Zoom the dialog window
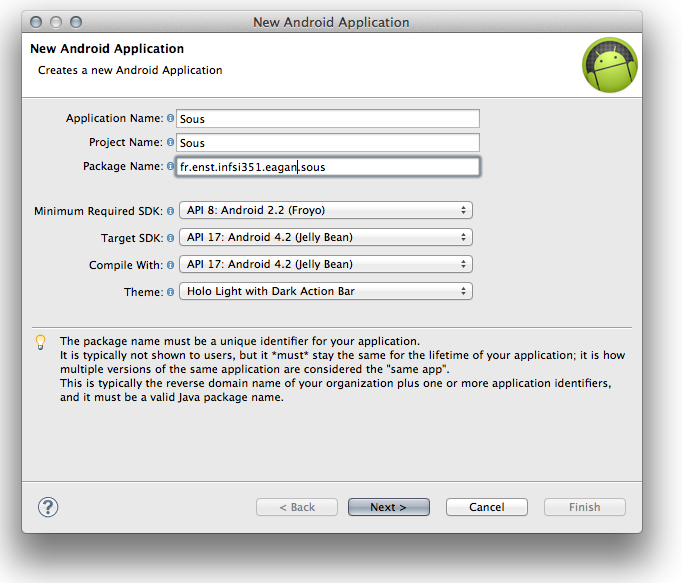The height and width of the screenshot is (583, 682). tap(76, 22)
